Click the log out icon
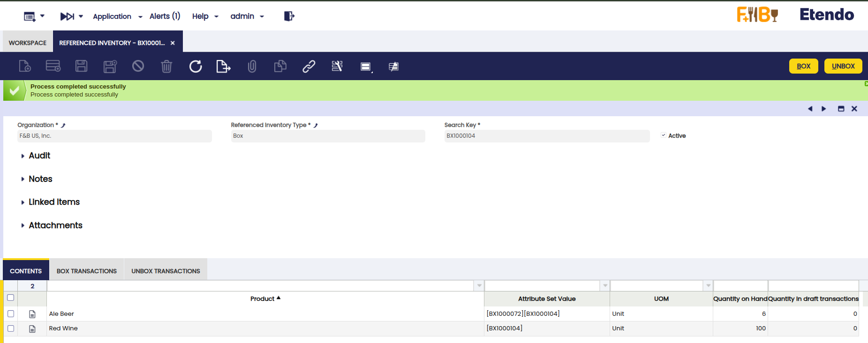868x343 pixels. point(289,16)
